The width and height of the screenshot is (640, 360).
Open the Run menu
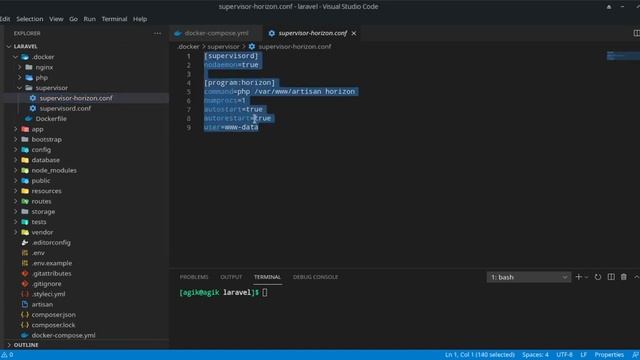89,19
